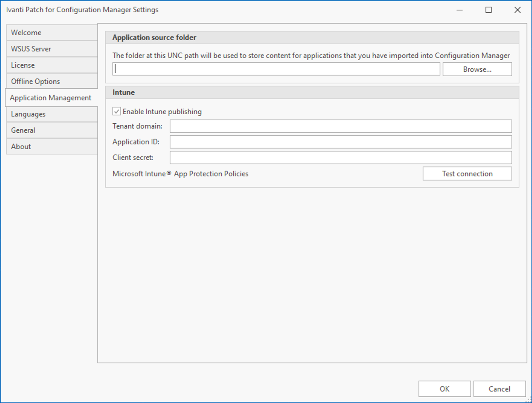Click the application source folder path field
Screen dimensions: 532x403
click(x=276, y=69)
